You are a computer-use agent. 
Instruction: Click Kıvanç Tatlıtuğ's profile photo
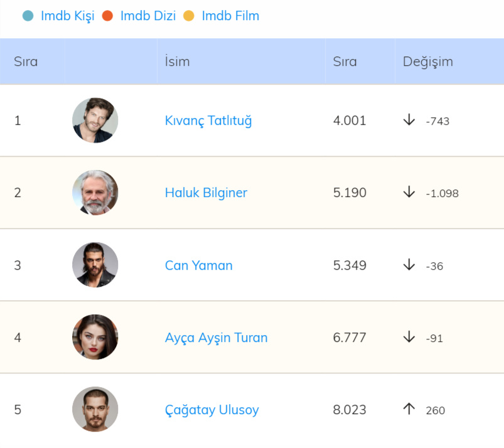point(95,120)
